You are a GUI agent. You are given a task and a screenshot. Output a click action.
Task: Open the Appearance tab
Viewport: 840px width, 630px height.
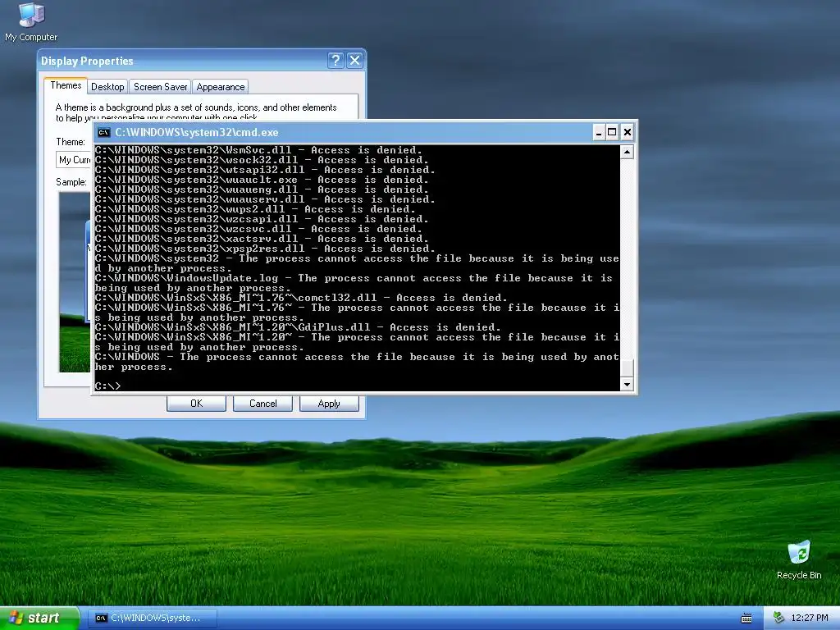[x=220, y=87]
